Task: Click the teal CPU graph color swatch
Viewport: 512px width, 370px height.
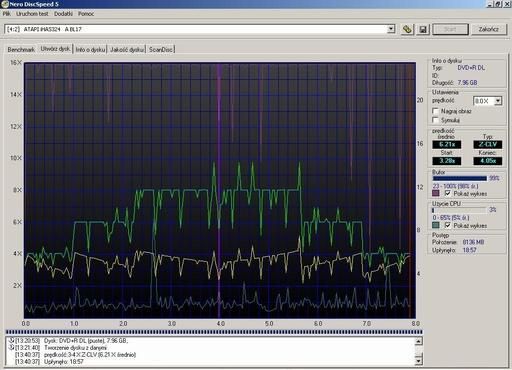Action: click(x=435, y=225)
